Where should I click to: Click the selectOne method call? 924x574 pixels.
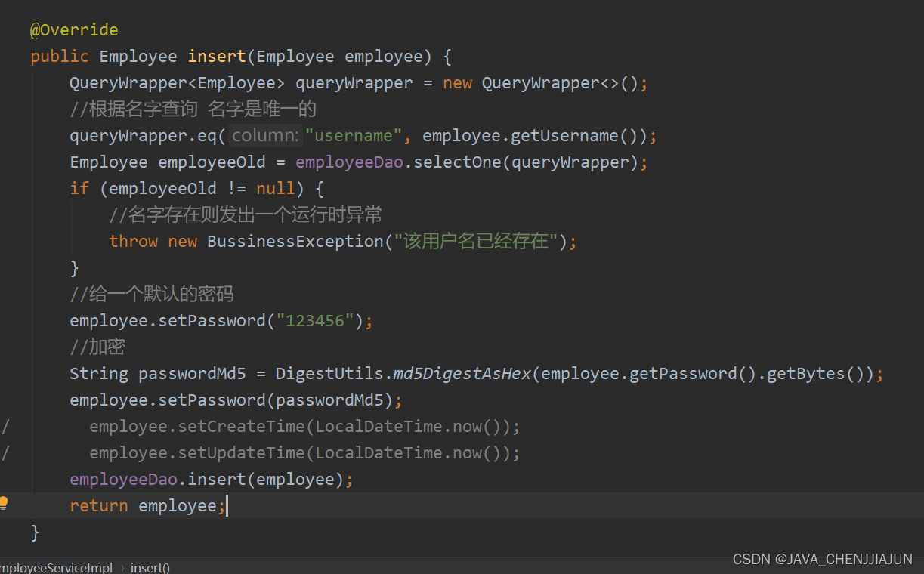pyautogui.click(x=458, y=162)
